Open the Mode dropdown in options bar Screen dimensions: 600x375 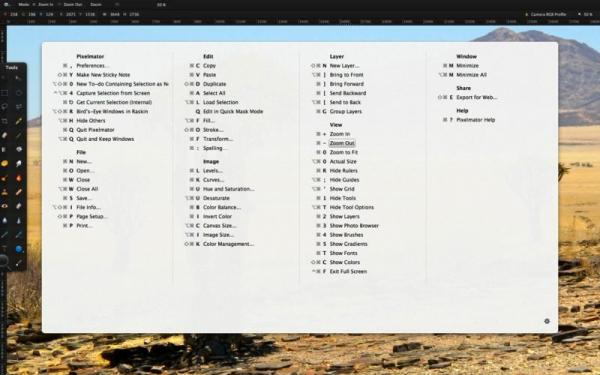coord(24,5)
